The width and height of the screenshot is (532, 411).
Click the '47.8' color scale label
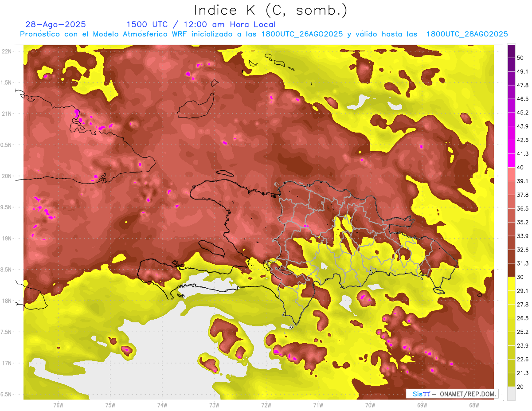click(523, 85)
